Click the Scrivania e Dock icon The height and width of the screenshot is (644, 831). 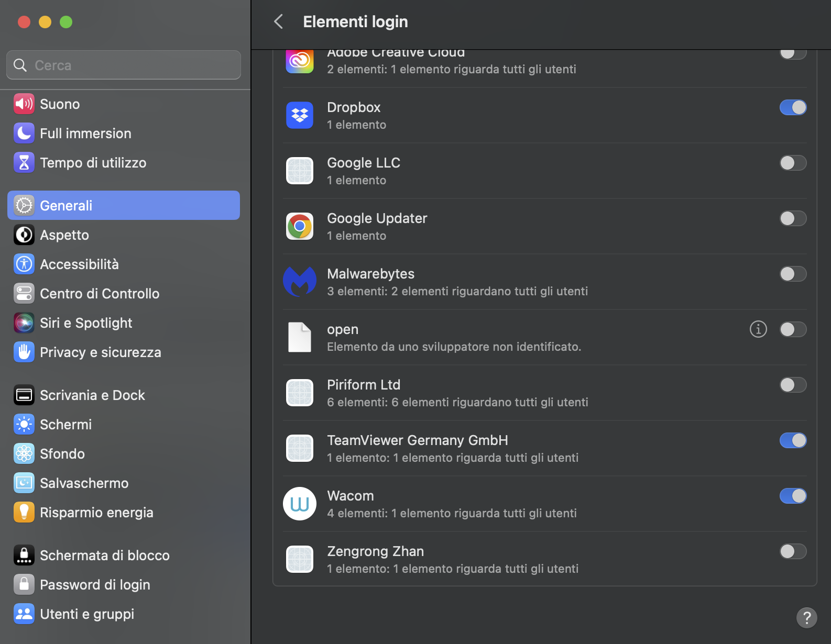pos(24,395)
